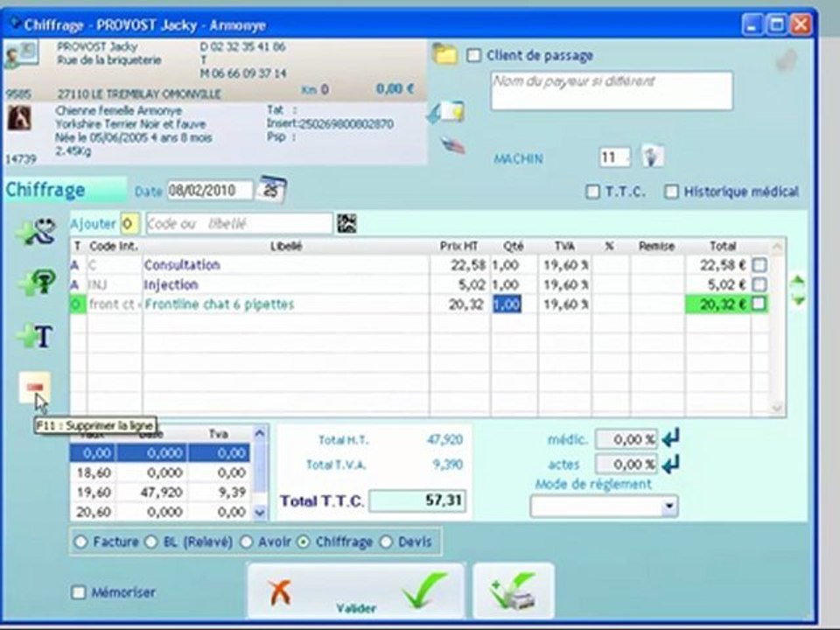Screen dimensions: 840x630
Task: Select the Chiffrage radio button
Action: 304,542
